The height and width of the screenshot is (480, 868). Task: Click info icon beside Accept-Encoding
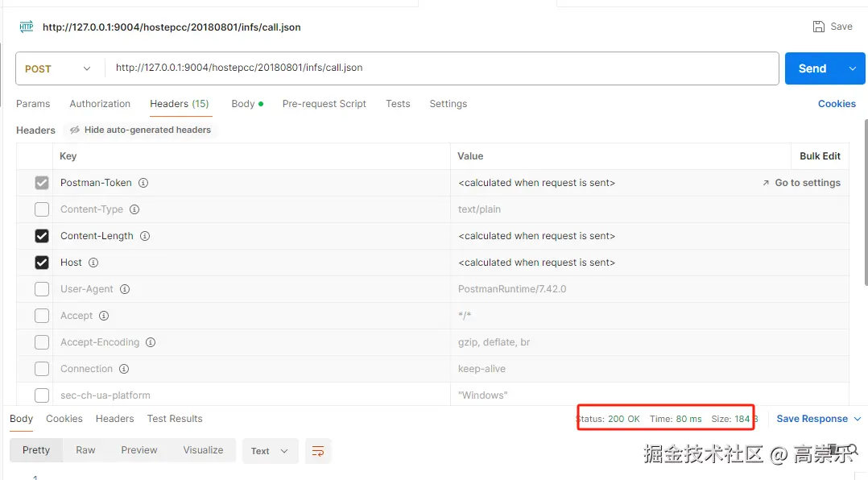pyautogui.click(x=151, y=342)
